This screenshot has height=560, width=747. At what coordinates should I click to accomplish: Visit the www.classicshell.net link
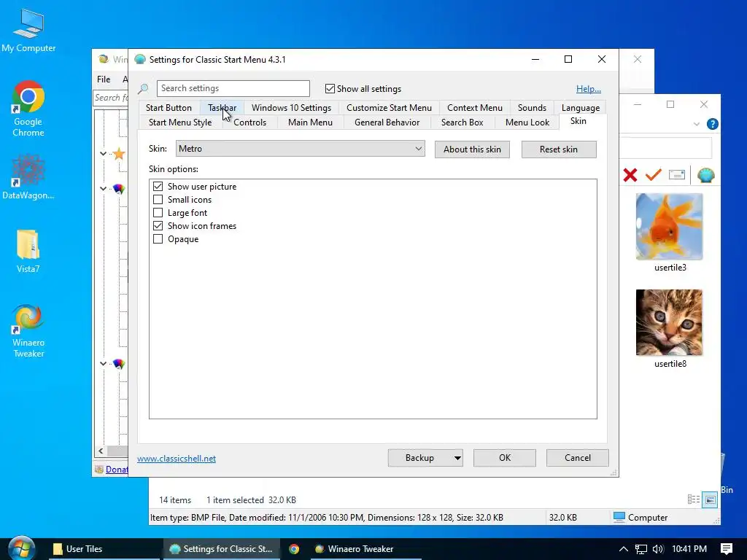click(x=177, y=459)
